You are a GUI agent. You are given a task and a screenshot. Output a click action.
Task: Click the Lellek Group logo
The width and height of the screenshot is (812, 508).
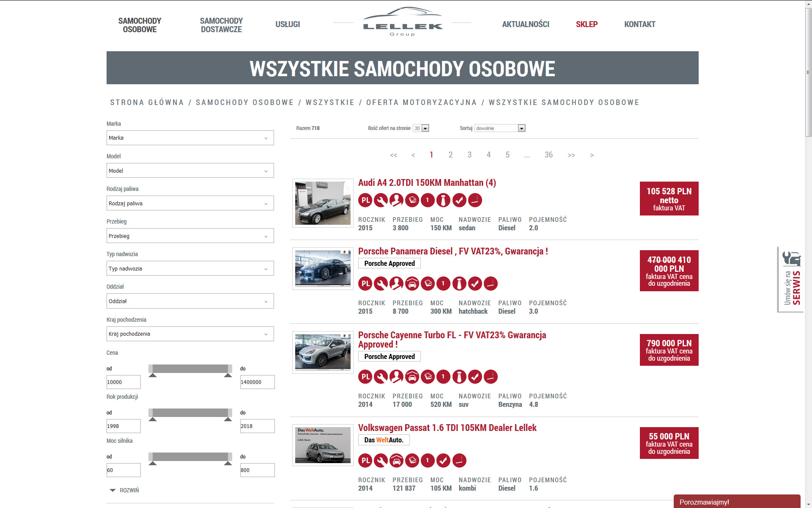click(403, 22)
